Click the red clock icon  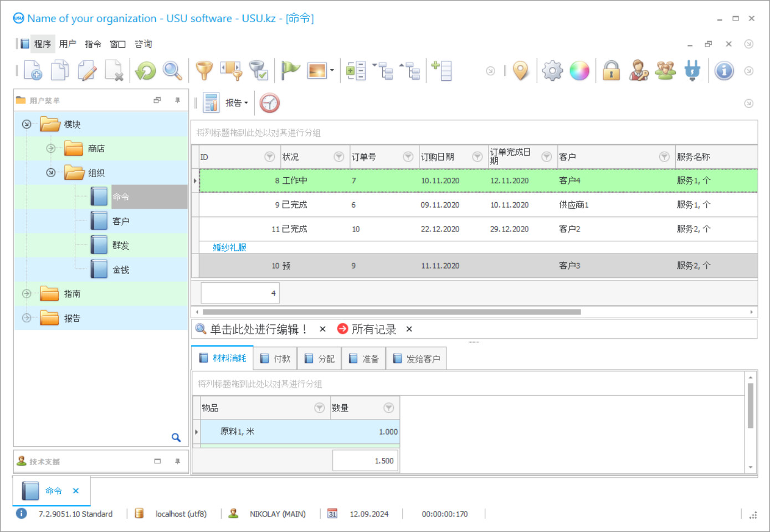(x=270, y=103)
